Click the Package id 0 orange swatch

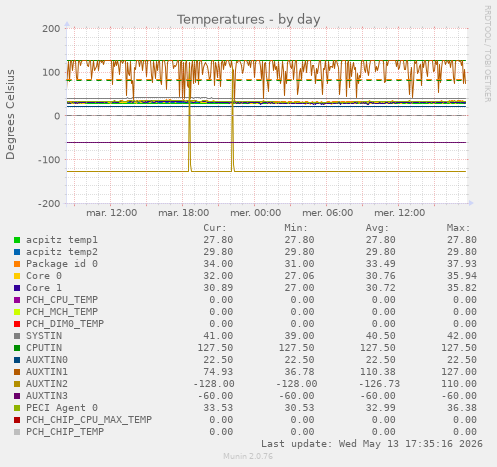[x=17, y=264]
